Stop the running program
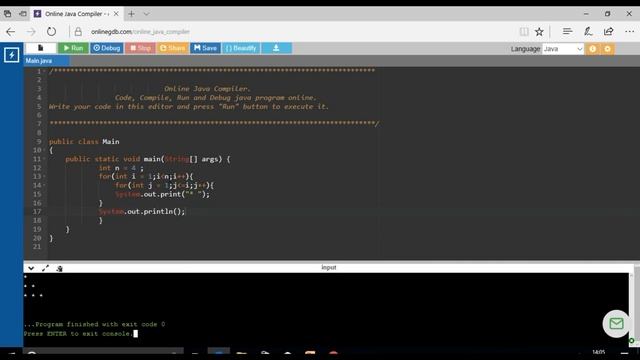640x360 pixels. tap(140, 48)
